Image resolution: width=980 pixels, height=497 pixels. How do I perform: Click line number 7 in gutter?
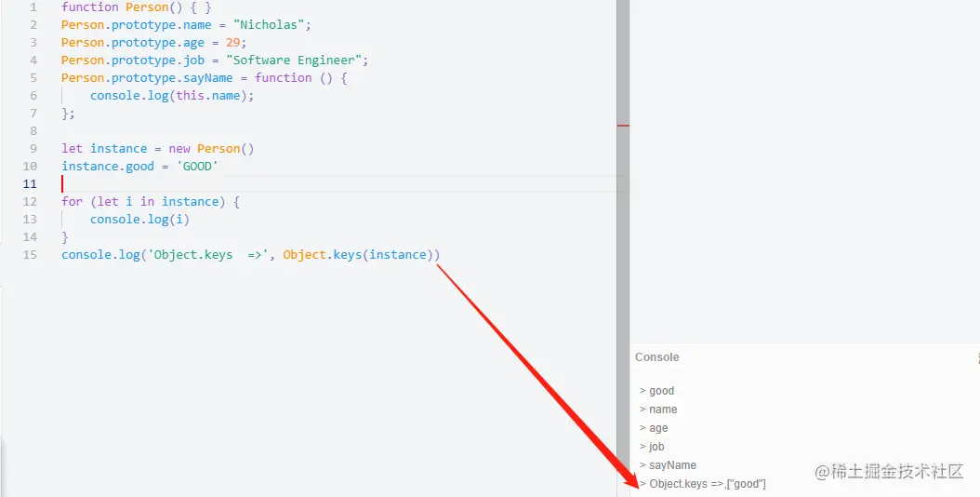(x=33, y=114)
